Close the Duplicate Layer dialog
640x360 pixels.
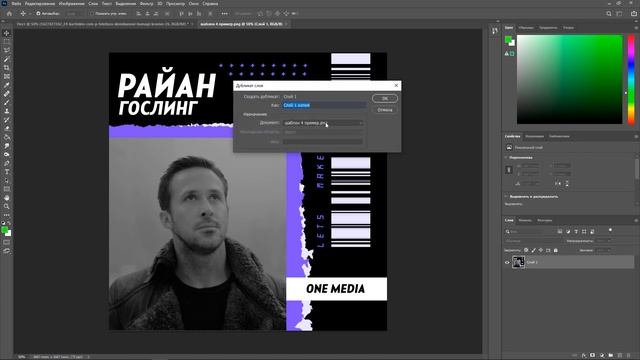pyautogui.click(x=396, y=85)
